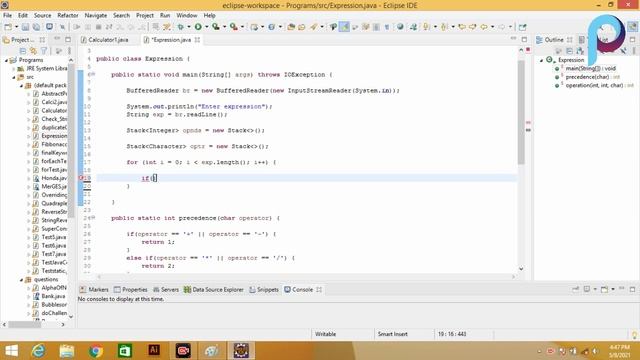The height and width of the screenshot is (360, 640).
Task: Click the Pin Editor icon at toolbar end
Action: (x=522, y=27)
